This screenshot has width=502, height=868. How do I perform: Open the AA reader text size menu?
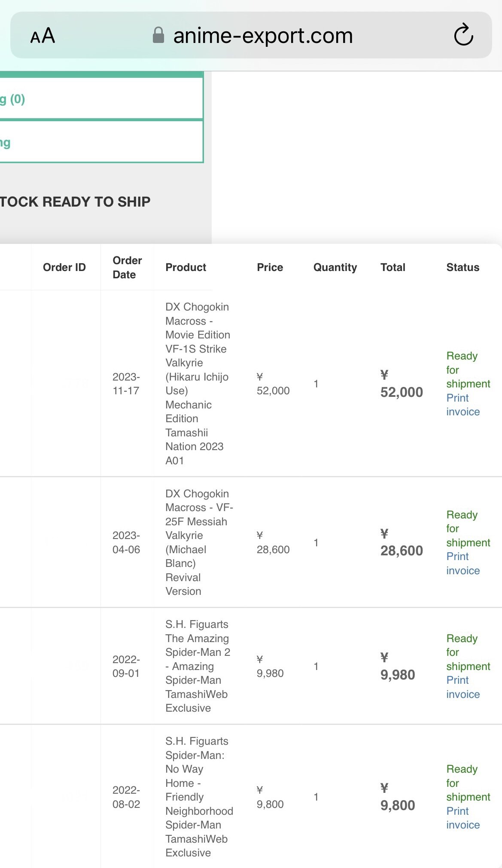43,36
